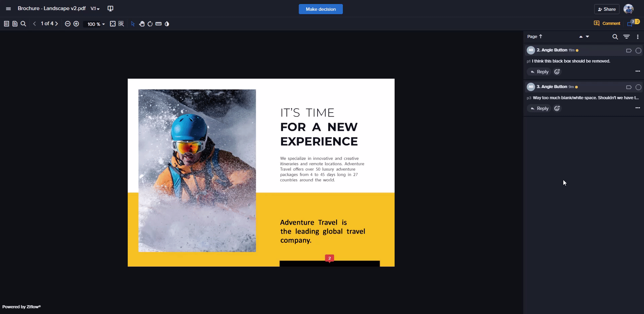Click the Powered by Ziflow link
Viewport: 644px width, 314px height.
point(22,307)
